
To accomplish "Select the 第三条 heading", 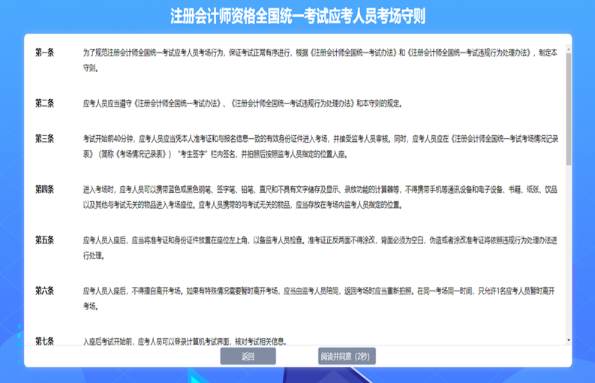I will pyautogui.click(x=44, y=139).
